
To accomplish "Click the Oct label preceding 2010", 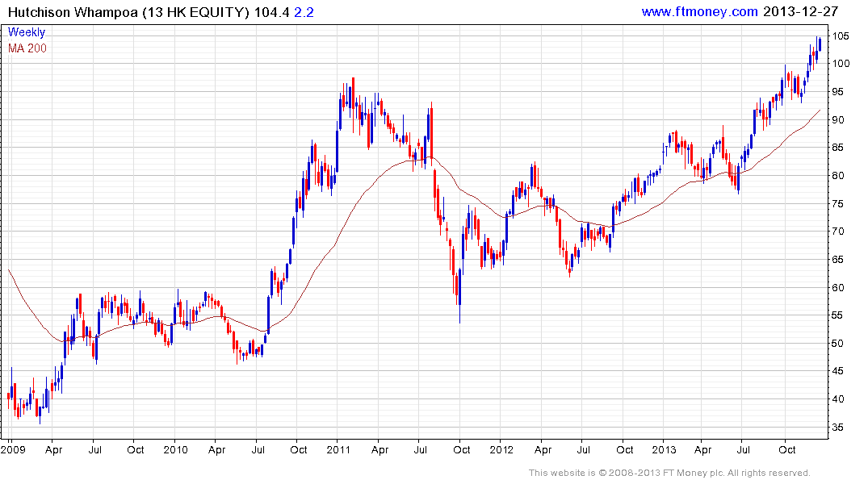I will pos(135,449).
